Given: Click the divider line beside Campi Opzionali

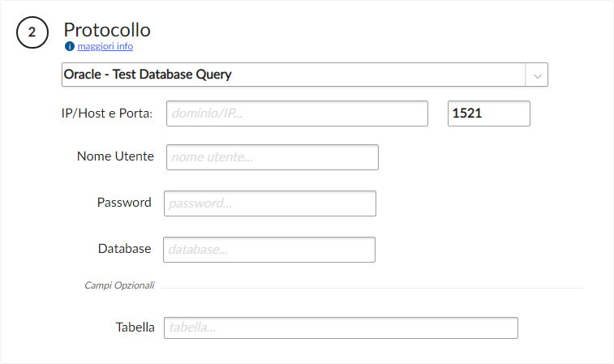Looking at the screenshot, I should click(373, 288).
